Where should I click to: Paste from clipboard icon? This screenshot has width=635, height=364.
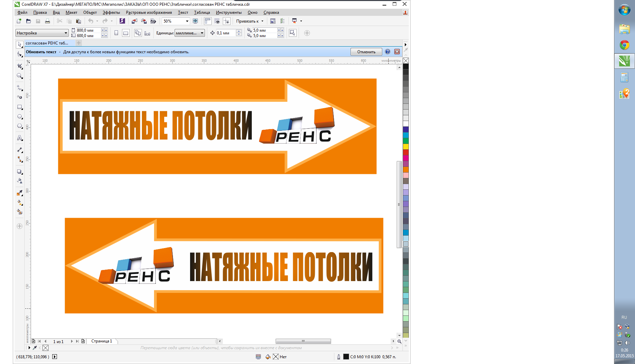click(x=79, y=21)
